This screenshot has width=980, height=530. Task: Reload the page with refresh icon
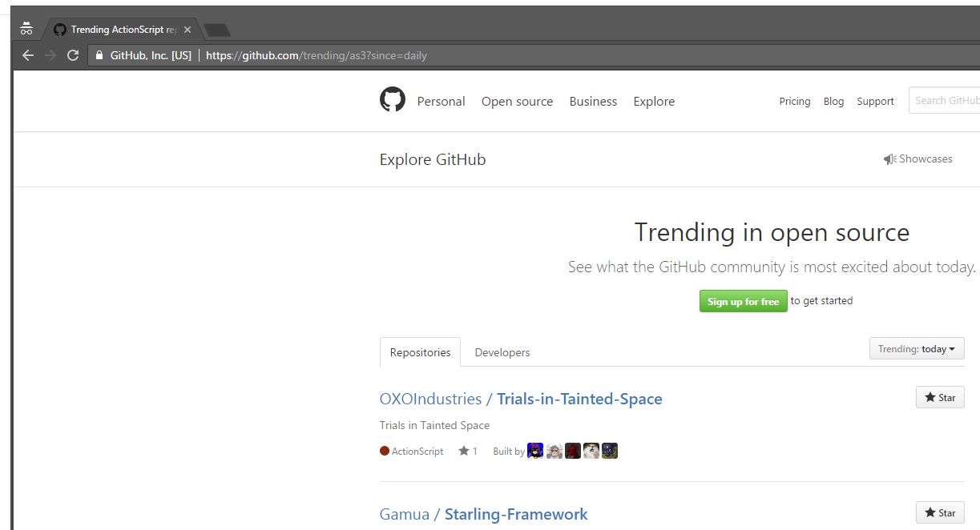[x=73, y=55]
